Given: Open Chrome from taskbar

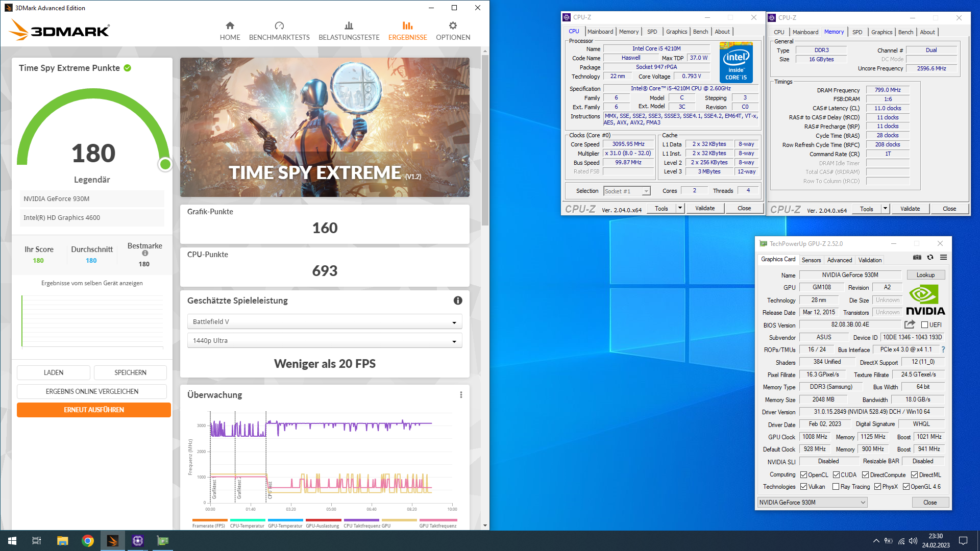Looking at the screenshot, I should (88, 541).
